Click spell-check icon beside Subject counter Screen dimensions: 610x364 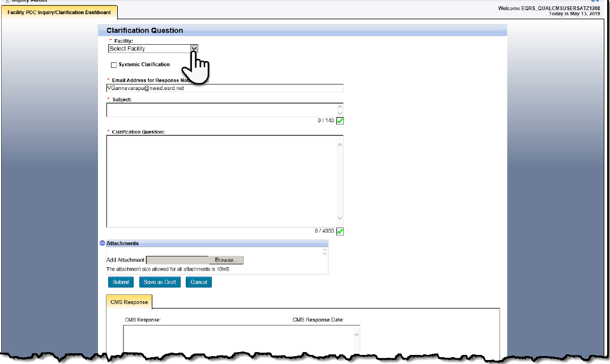click(x=340, y=121)
